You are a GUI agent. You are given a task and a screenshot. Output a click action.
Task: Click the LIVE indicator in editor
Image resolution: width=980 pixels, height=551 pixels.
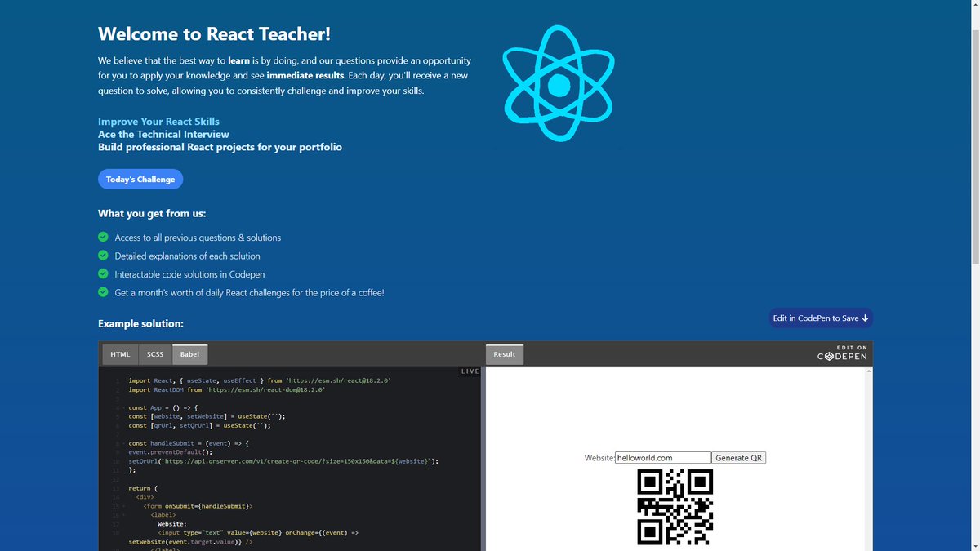470,371
